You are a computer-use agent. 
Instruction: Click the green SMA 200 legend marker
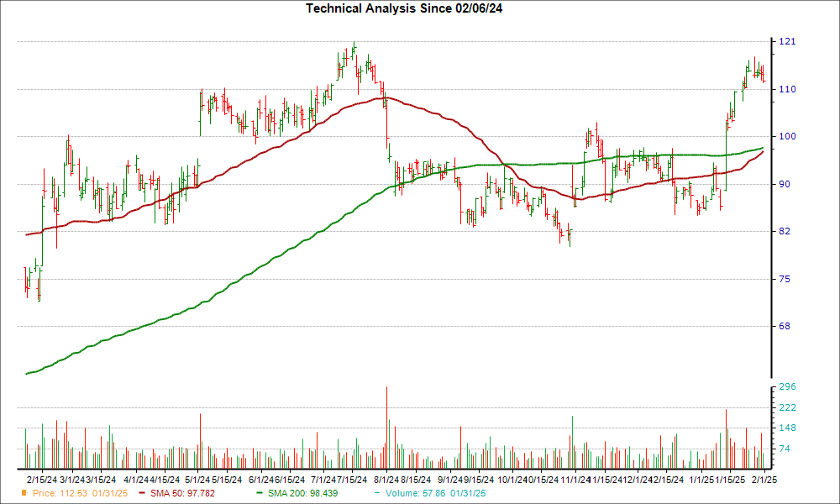[x=260, y=493]
